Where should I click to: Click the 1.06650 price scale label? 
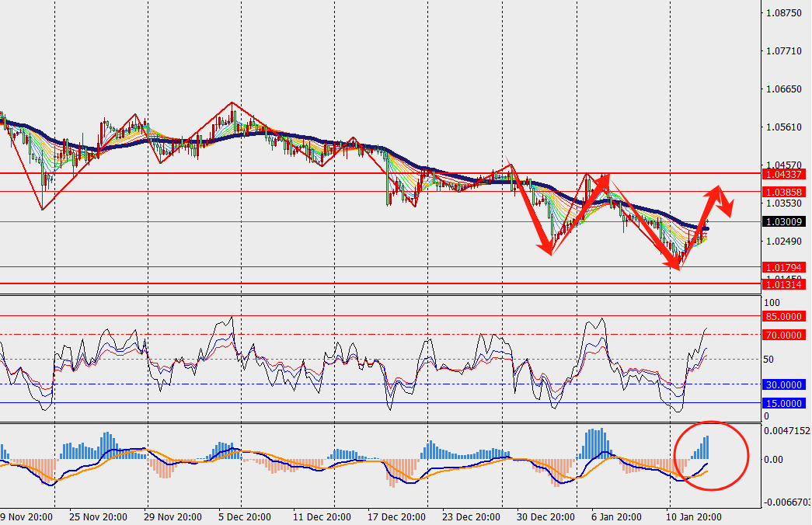coord(783,89)
